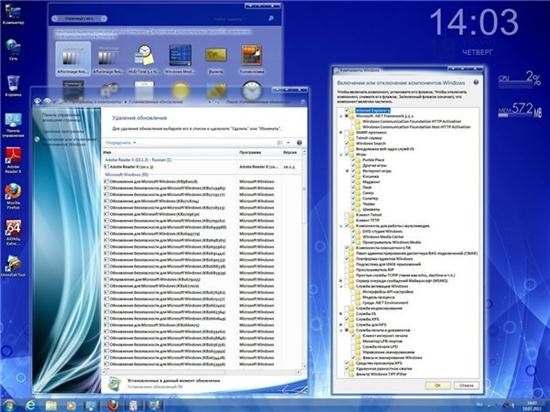Select the second AlfaImage gadget in gallery

point(108,59)
